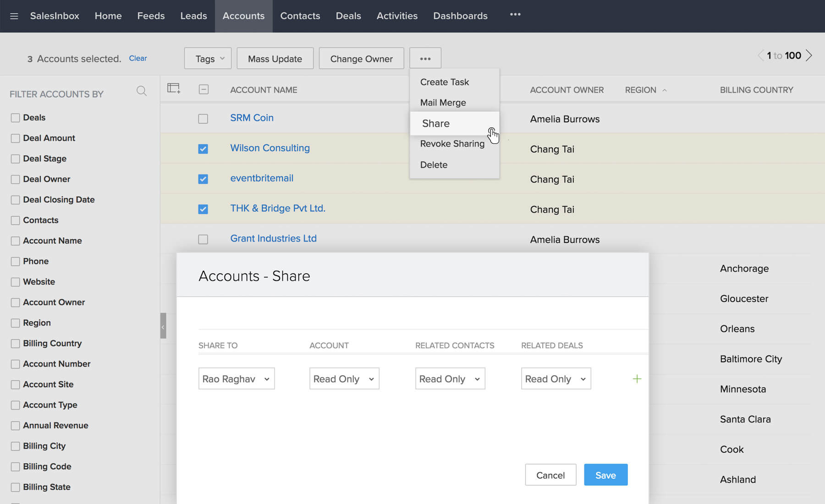
Task: Go to previous page arrow
Action: pos(760,55)
